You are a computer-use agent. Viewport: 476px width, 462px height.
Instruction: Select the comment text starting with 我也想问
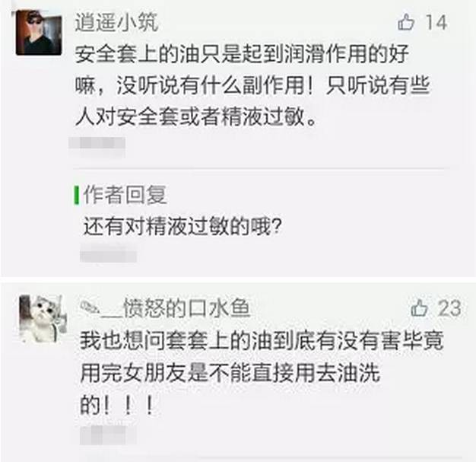tap(262, 373)
